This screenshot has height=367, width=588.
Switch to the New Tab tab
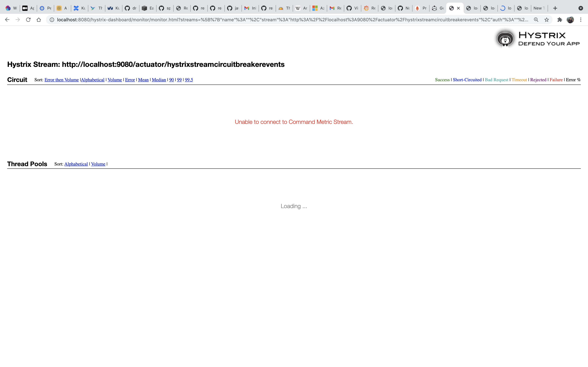coord(539,8)
